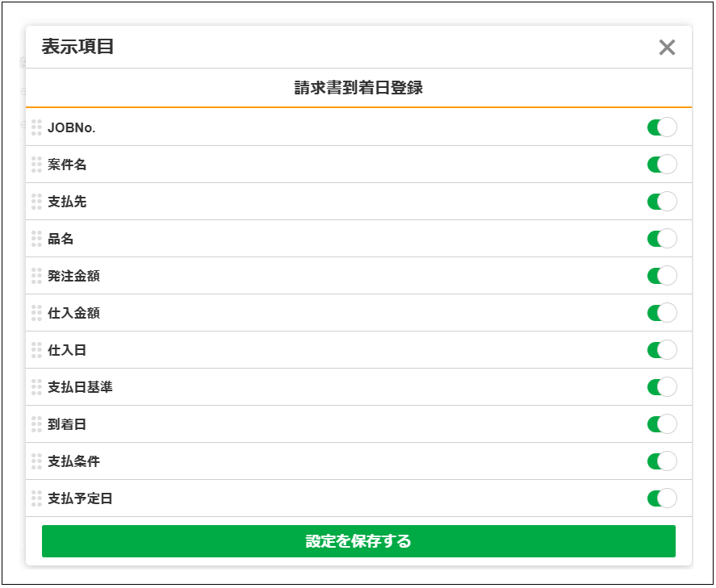Click the drag handle beside 案件名

pos(36,165)
